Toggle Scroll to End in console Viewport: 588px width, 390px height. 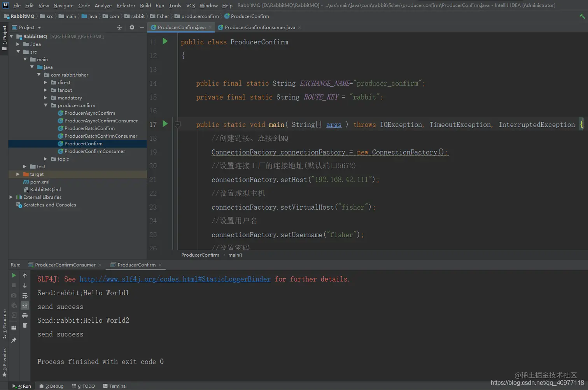click(x=25, y=305)
